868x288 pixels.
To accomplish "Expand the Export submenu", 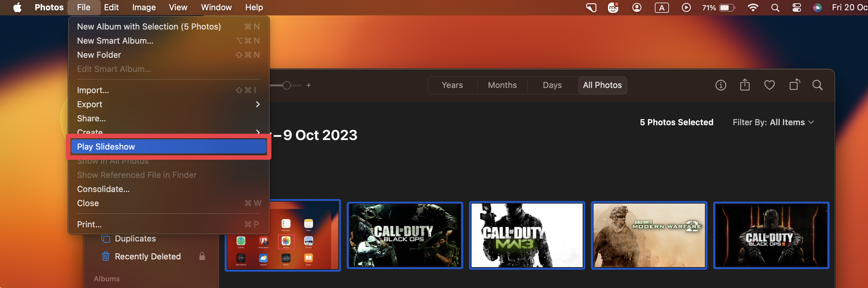I will [x=168, y=104].
